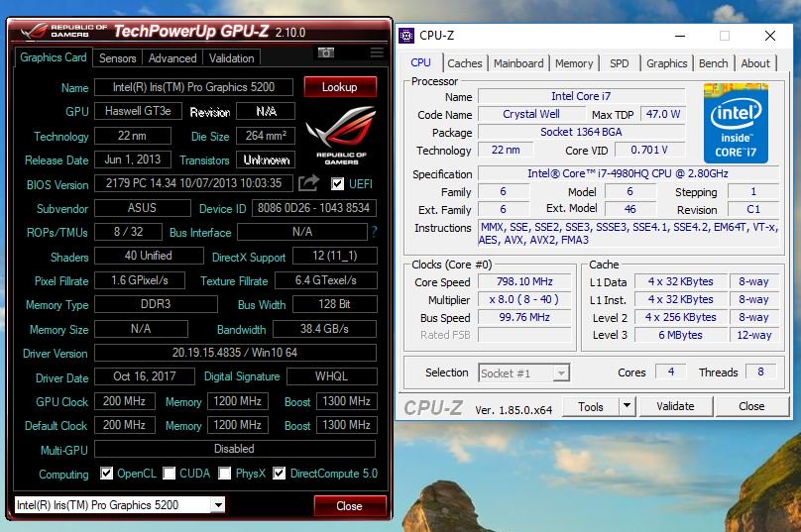Image resolution: width=801 pixels, height=532 pixels.
Task: Click the CPU-Z title bar icon
Action: pos(406,36)
